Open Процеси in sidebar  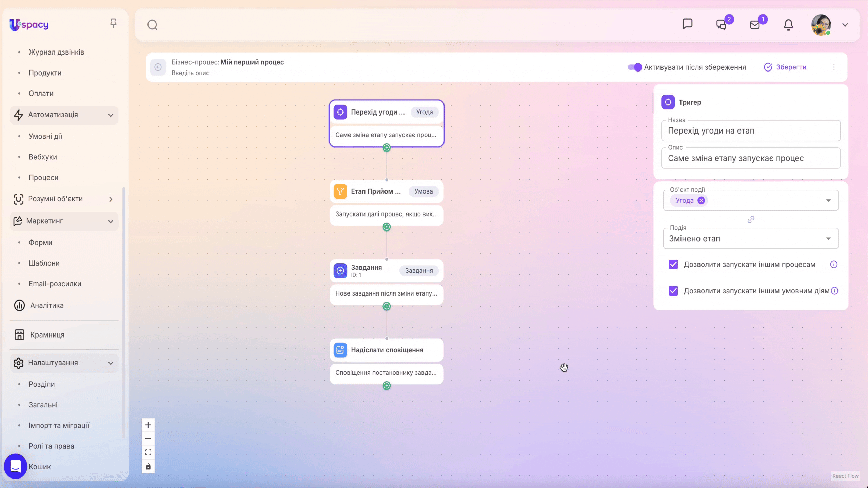point(43,178)
